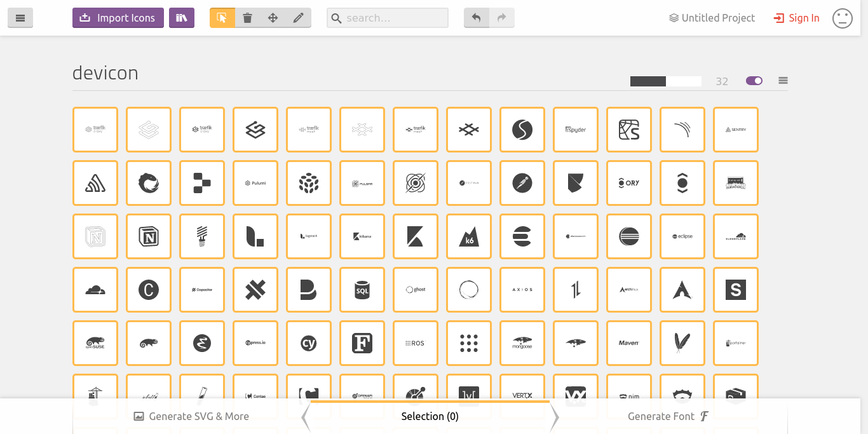Activate the Remove trash tool
Viewport: 868px width, 434px height.
[248, 18]
